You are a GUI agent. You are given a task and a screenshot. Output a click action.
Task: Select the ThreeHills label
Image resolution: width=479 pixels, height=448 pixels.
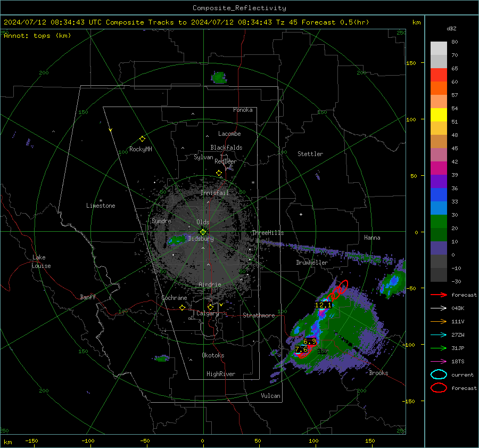(268, 233)
